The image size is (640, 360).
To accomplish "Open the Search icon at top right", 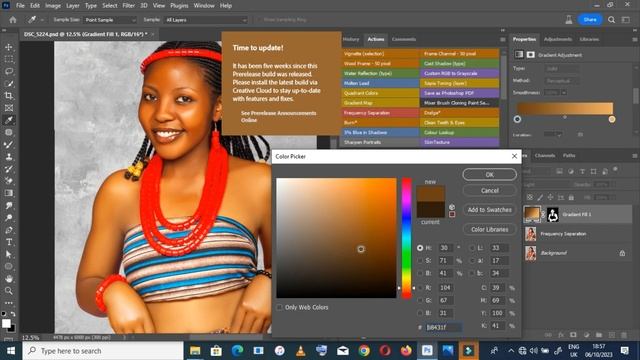I will coord(611,20).
